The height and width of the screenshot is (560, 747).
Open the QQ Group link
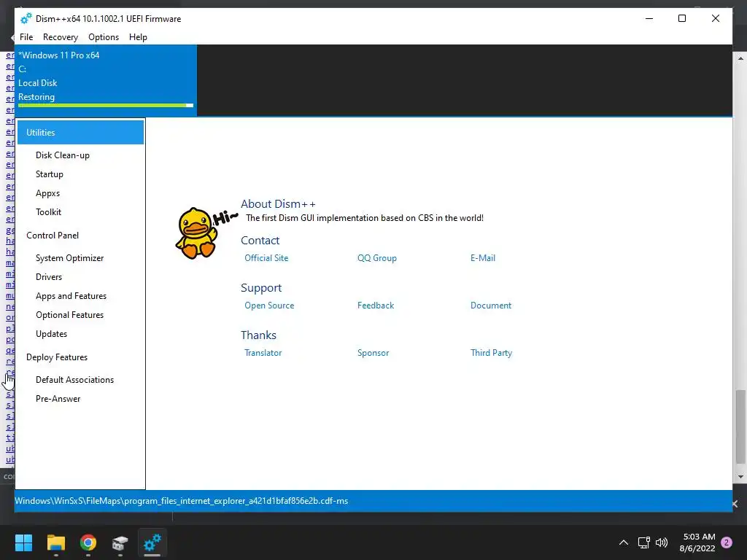(x=377, y=258)
